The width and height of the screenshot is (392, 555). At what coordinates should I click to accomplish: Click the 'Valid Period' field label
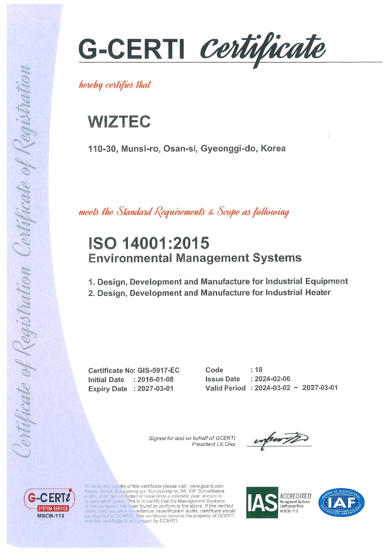[225, 388]
